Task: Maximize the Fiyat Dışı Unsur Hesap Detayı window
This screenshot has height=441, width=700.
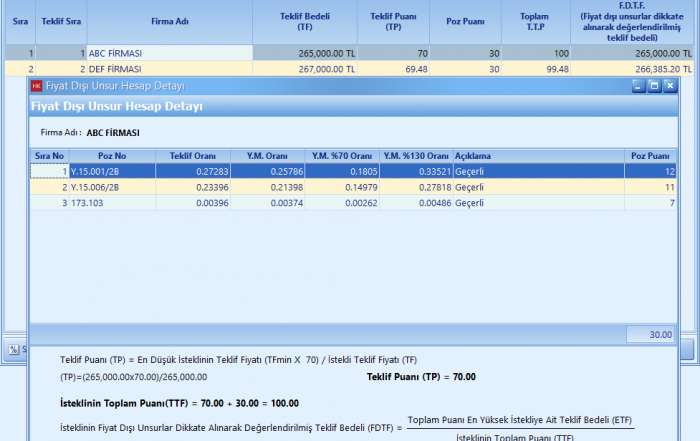Action: pyautogui.click(x=654, y=86)
